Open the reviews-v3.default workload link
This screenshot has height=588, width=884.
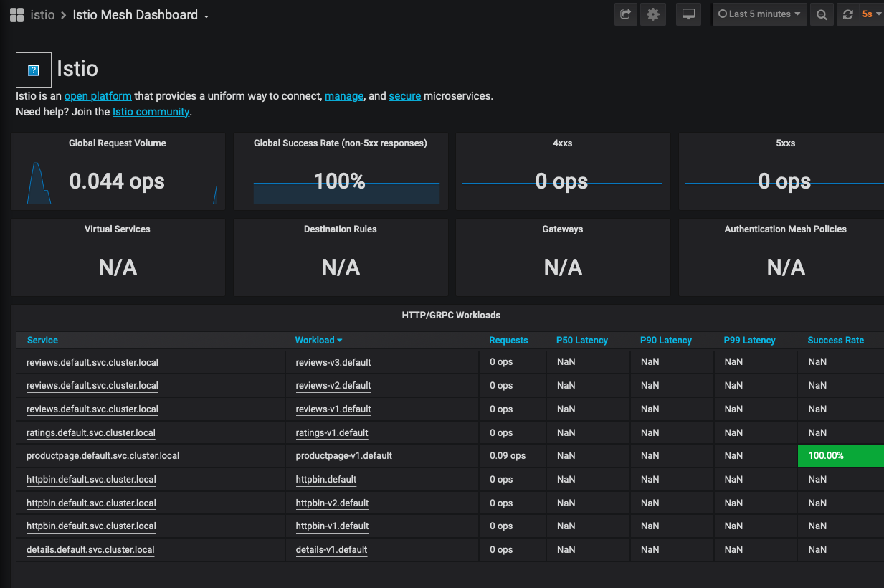(333, 363)
